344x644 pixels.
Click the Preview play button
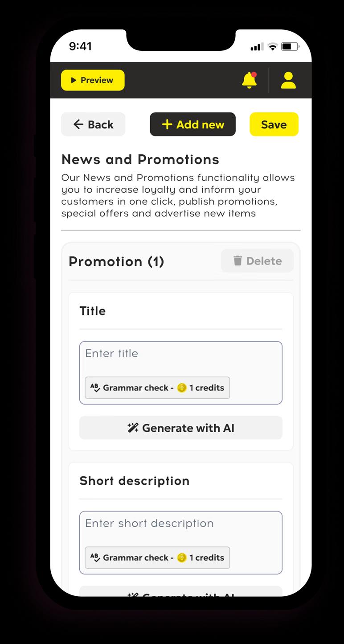(x=93, y=80)
